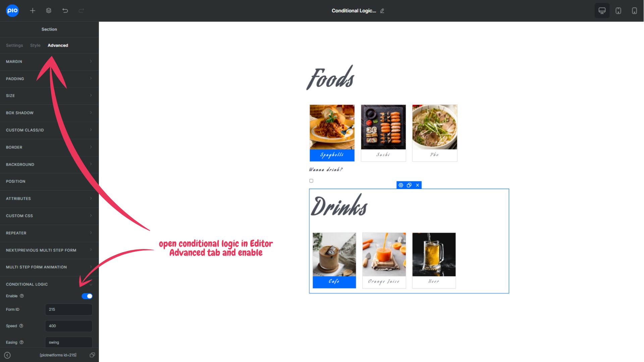Image resolution: width=644 pixels, height=362 pixels.
Task: Click the layers stack icon
Action: [49, 11]
